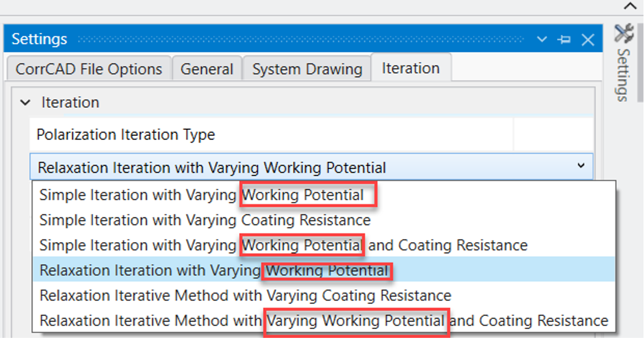Select Simple Iteration with Working Potential and Coating Resistance
644x339 pixels.
283,245
